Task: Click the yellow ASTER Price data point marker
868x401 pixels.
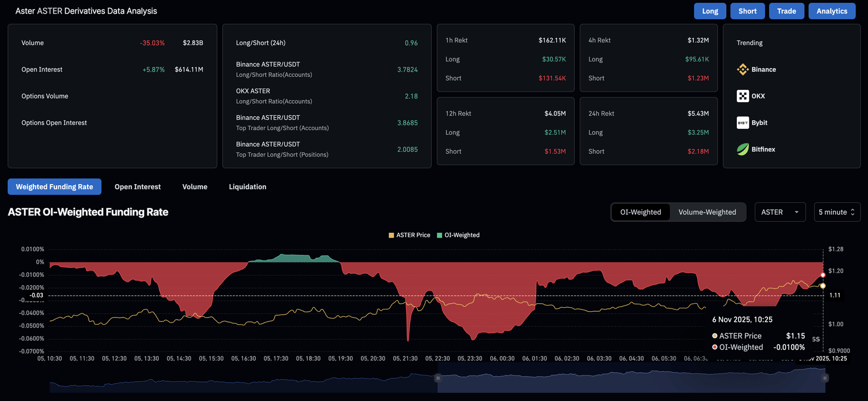Action: 823,286
